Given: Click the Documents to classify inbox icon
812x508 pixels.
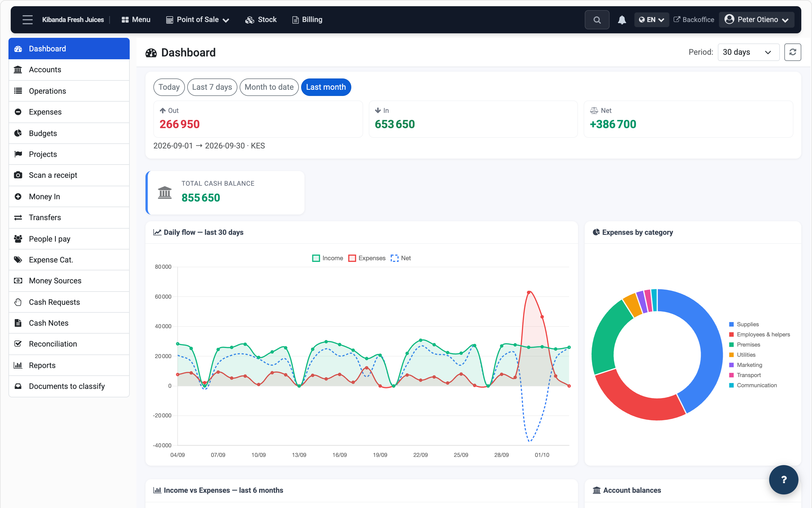Looking at the screenshot, I should point(18,386).
